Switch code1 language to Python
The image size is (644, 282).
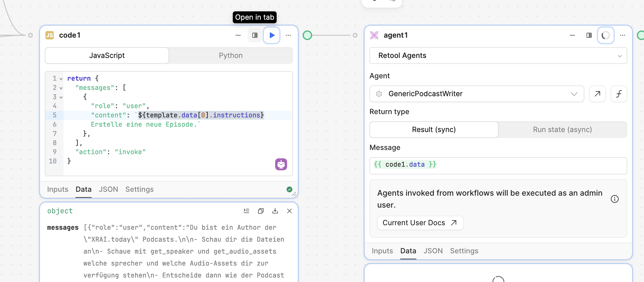tap(231, 56)
